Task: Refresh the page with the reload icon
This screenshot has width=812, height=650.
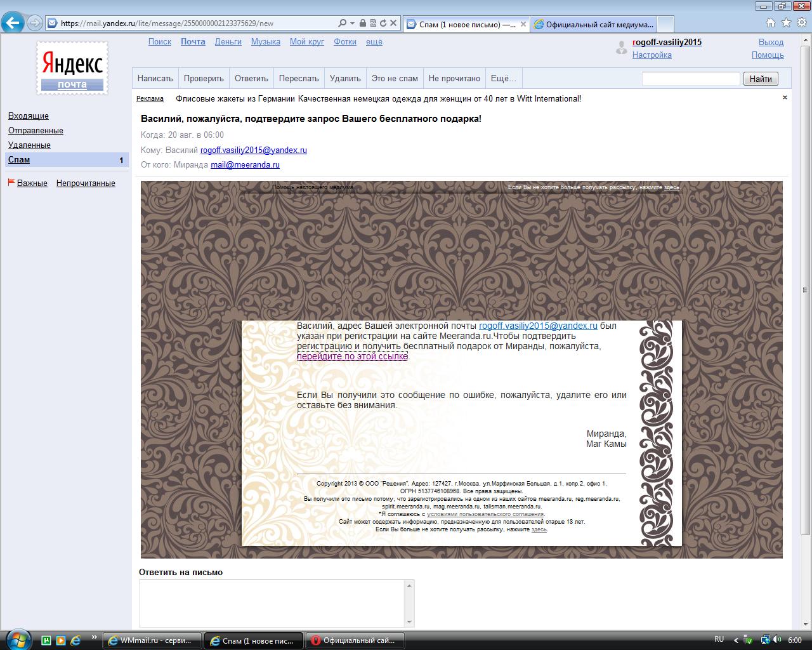Action: pyautogui.click(x=383, y=23)
